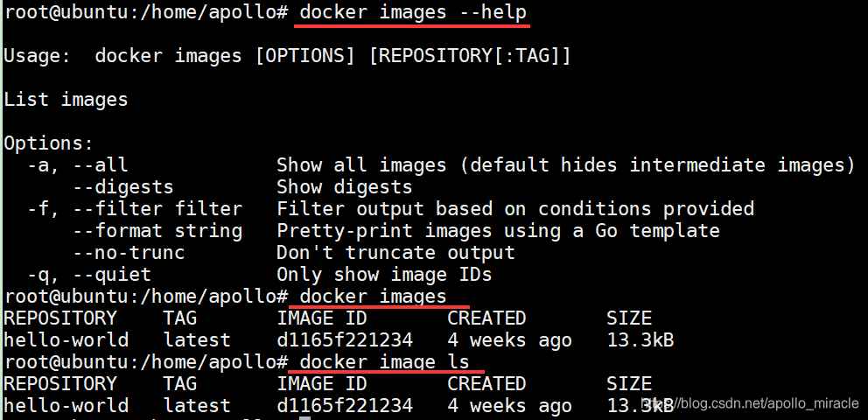Viewport: 868px width, 420px height.
Task: Click 'Pretty-print images using a Go template'
Action: (x=498, y=231)
